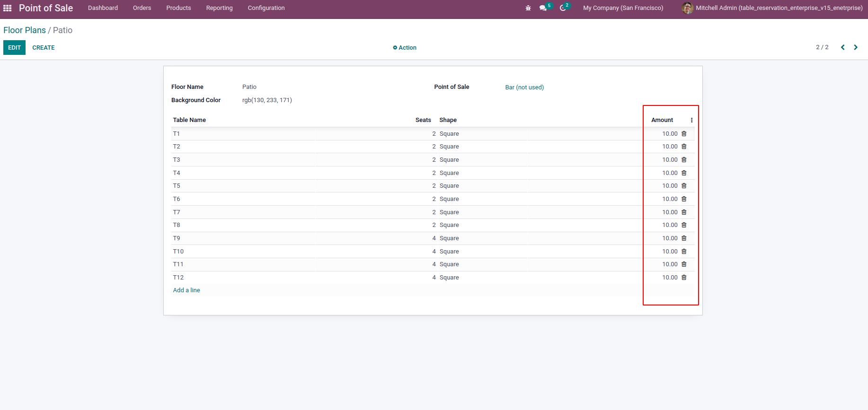The width and height of the screenshot is (868, 410).
Task: Open the Products menu
Action: click(x=178, y=8)
